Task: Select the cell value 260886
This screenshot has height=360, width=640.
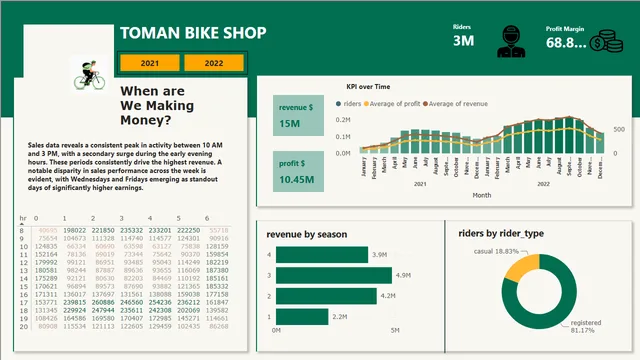Action: (103, 302)
